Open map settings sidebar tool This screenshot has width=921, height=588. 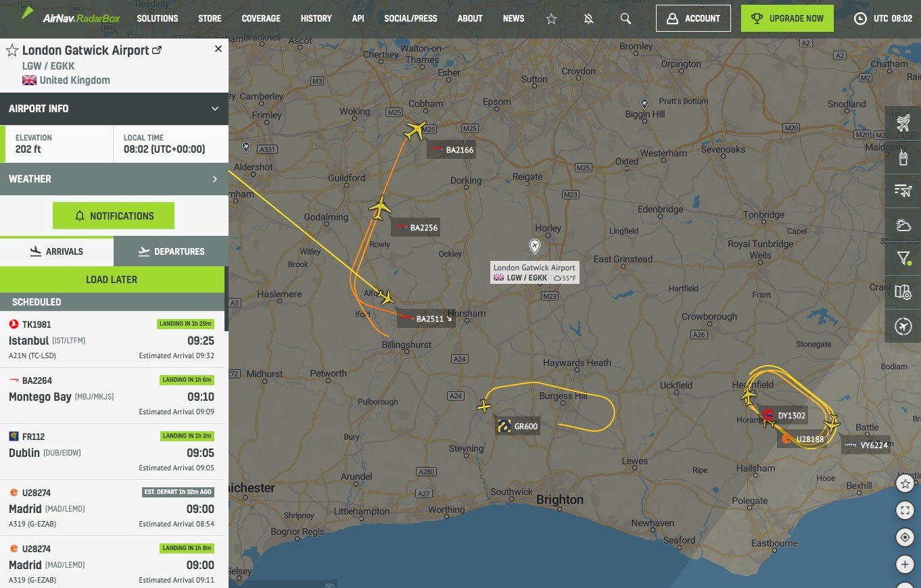click(903, 292)
